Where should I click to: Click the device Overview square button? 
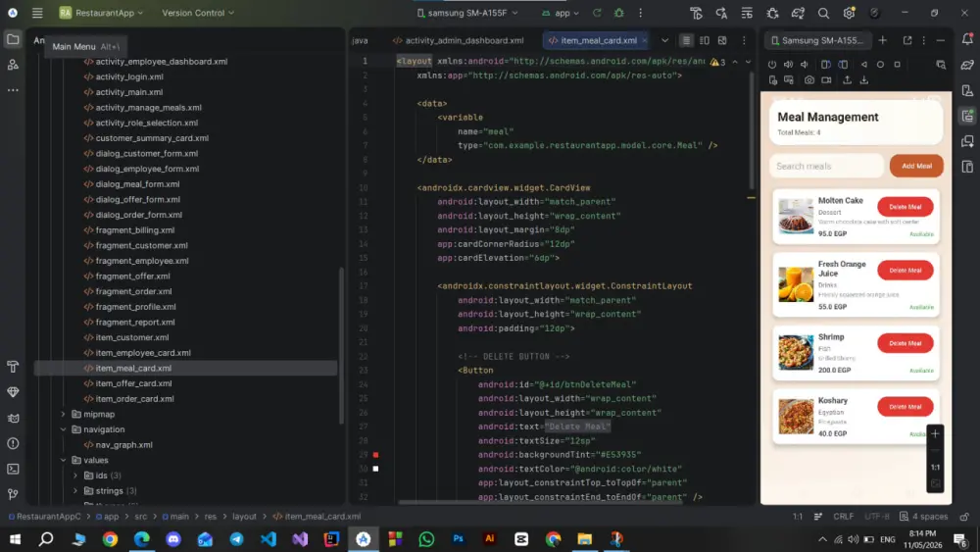897,65
